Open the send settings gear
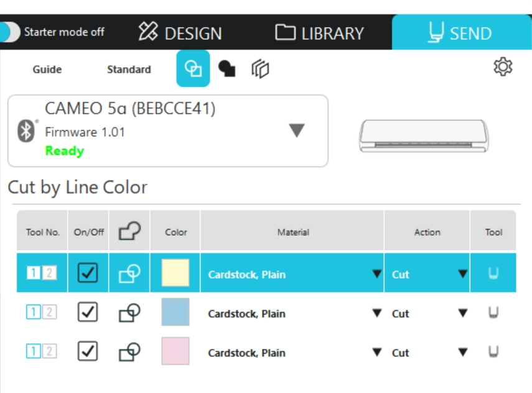532x393 pixels. [503, 67]
